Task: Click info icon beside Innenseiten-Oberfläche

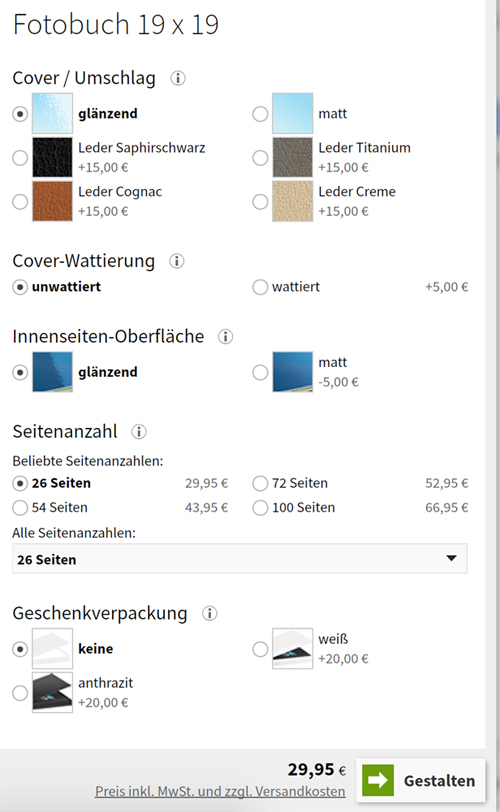Action: point(225,337)
